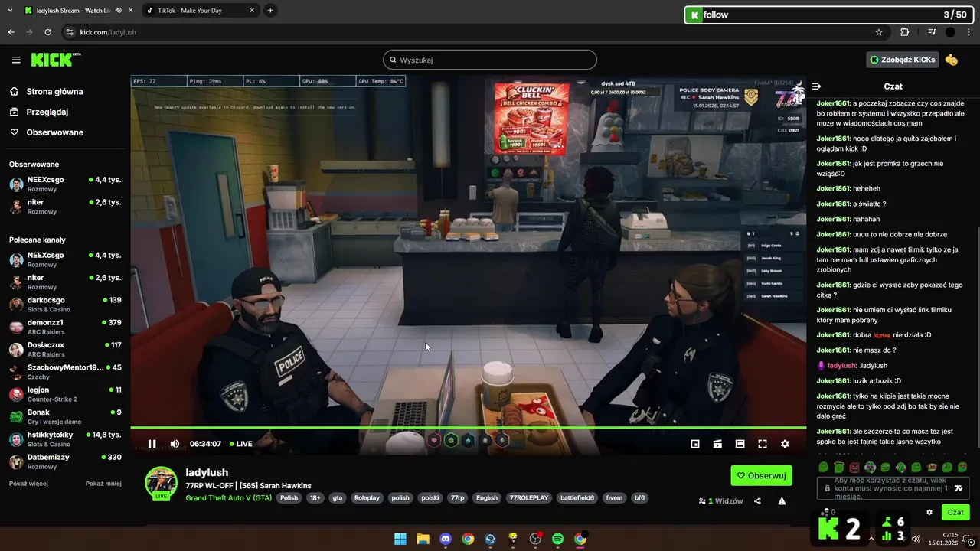Click the Wyszukaj search field

[490, 60]
